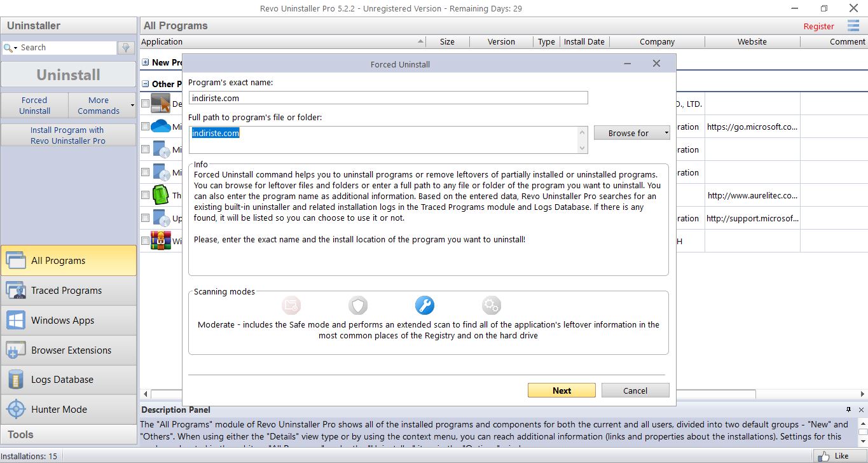The height and width of the screenshot is (463, 868).
Task: Nudge the path field's content down
Action: tap(582, 148)
